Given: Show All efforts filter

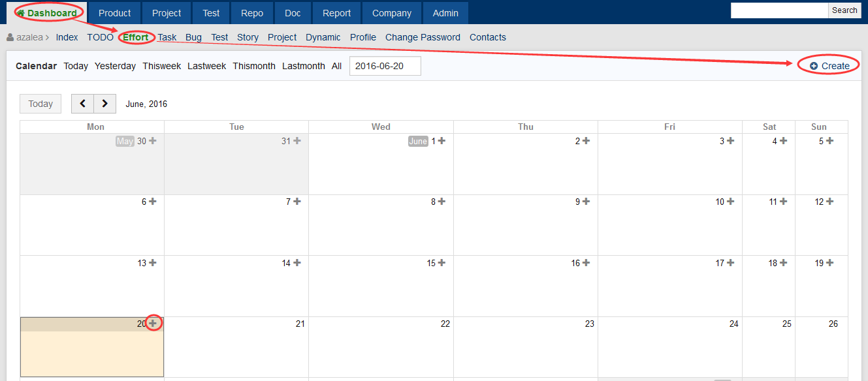Looking at the screenshot, I should coord(336,66).
